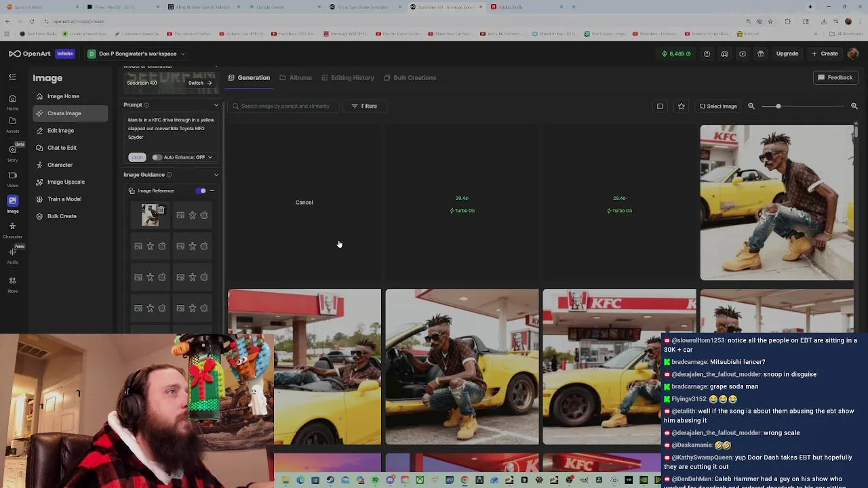Click the Upgrade button
Image resolution: width=868 pixels, height=488 pixels.
[787, 54]
